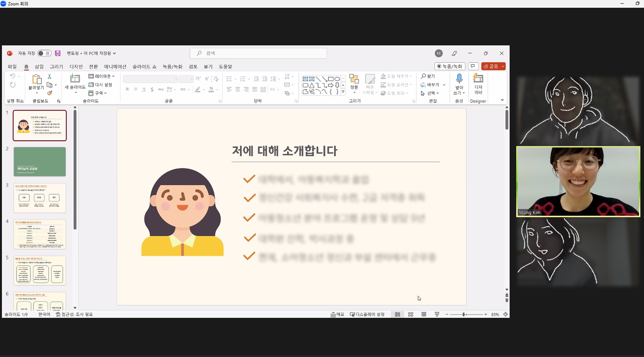Open the Select dropdown in Editing group

pyautogui.click(x=430, y=93)
